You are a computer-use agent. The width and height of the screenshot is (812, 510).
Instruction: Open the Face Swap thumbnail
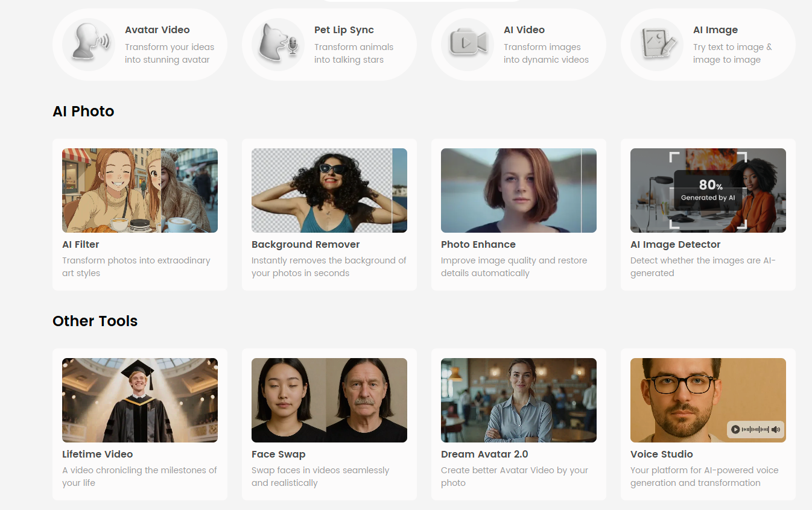[x=329, y=400]
